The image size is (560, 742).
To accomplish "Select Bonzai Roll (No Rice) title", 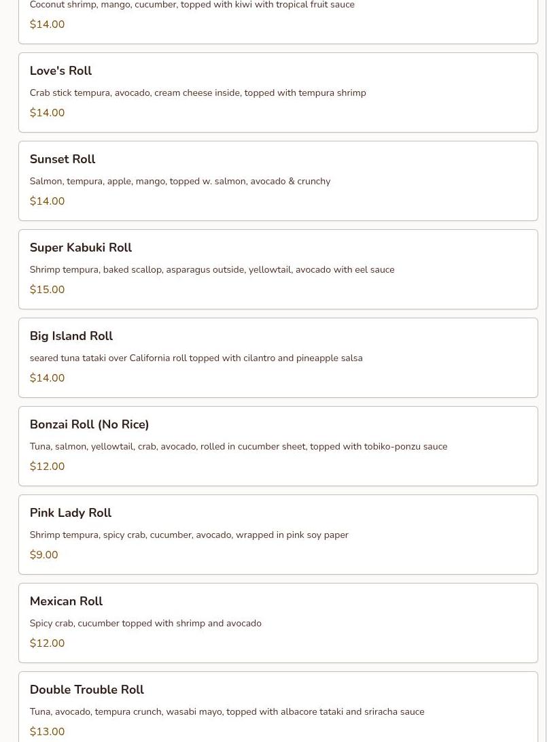I will [x=89, y=424].
